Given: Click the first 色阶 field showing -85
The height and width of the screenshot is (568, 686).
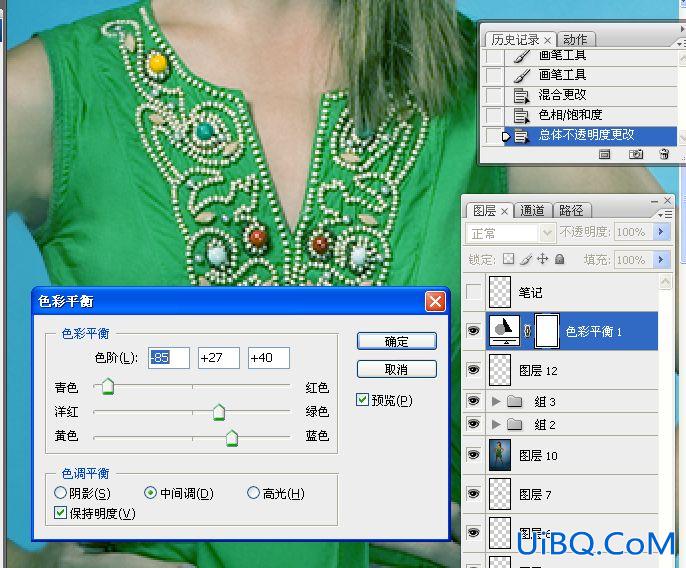Looking at the screenshot, I should (169, 358).
